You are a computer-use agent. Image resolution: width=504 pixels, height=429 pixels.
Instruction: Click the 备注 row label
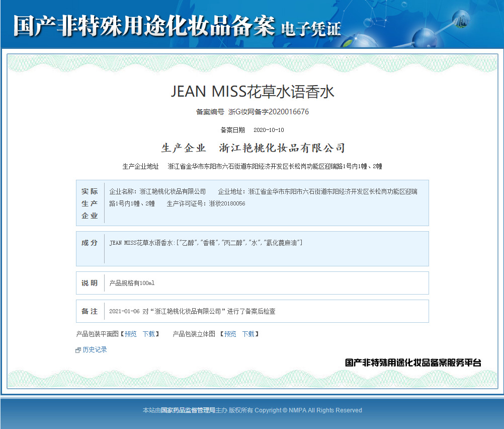(90, 311)
